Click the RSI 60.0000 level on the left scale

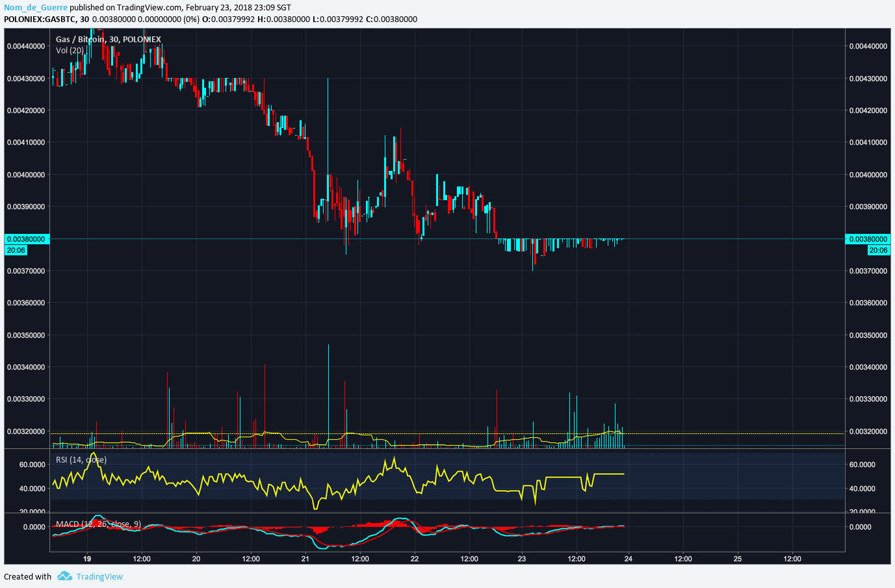[32, 465]
